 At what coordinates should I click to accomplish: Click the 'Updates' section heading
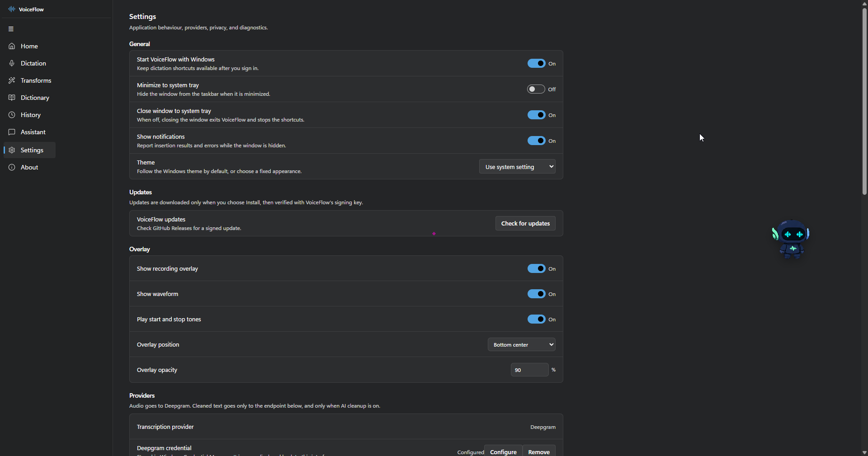tap(141, 192)
